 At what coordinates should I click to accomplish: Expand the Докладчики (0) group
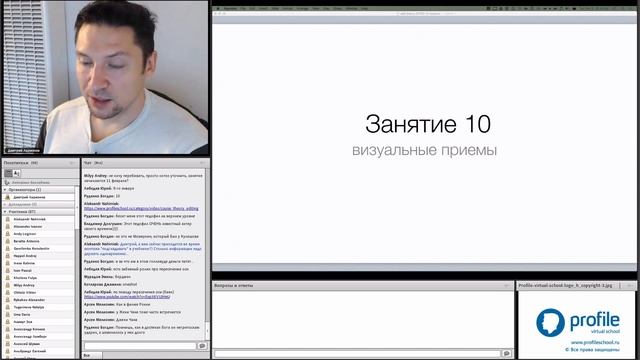pyautogui.click(x=5, y=204)
